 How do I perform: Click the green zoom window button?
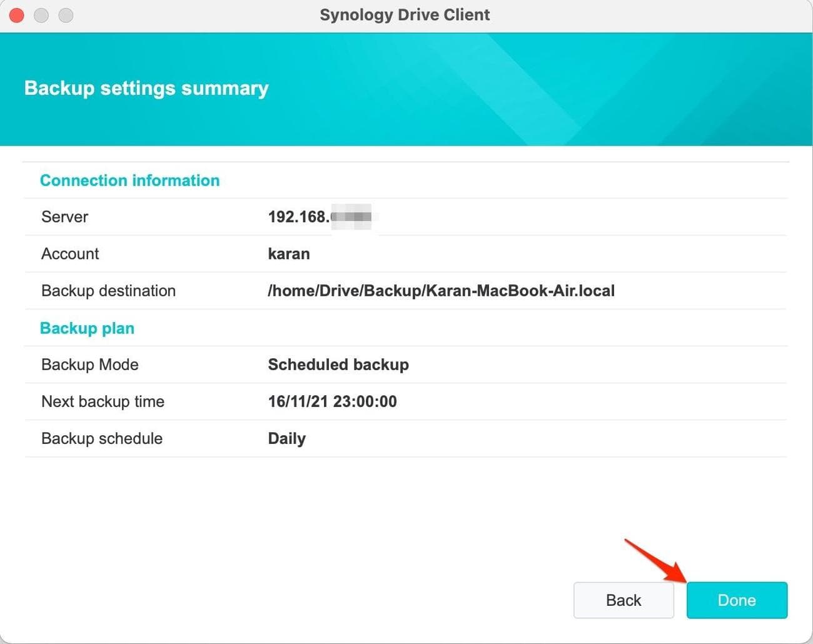(x=65, y=15)
